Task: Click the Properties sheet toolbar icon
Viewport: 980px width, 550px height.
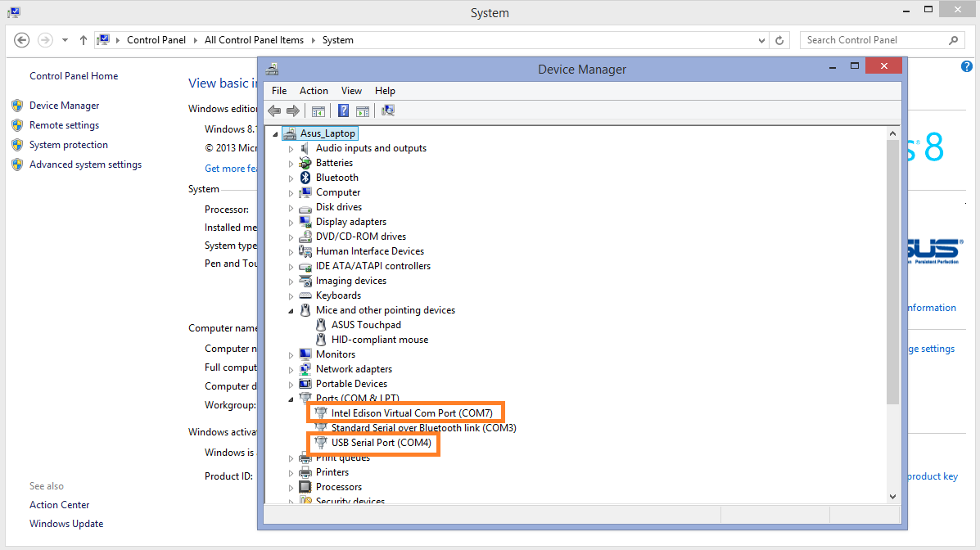Action: [363, 111]
